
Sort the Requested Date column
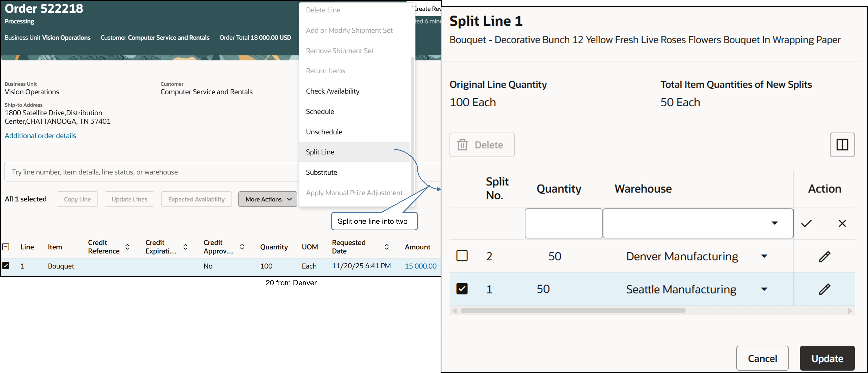[387, 247]
